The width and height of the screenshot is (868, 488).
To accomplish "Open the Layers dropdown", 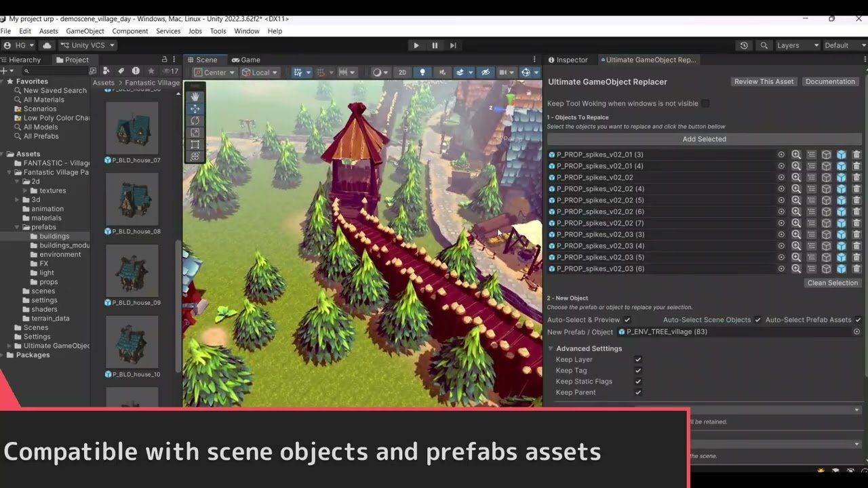I will point(797,45).
